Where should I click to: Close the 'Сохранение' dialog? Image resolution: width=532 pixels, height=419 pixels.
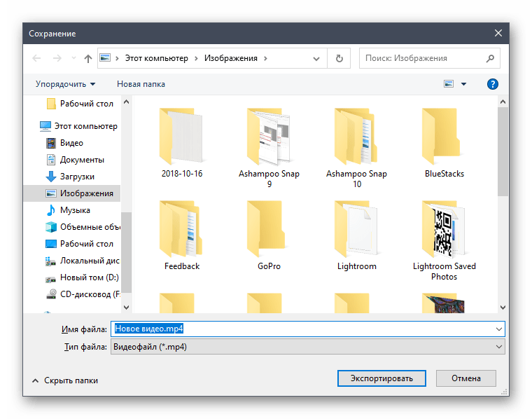[x=498, y=33]
